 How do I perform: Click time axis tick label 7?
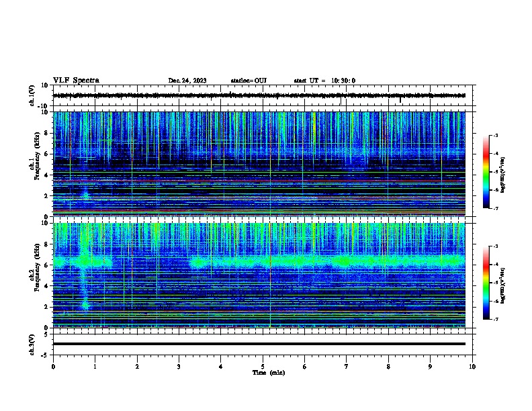pyautogui.click(x=347, y=367)
